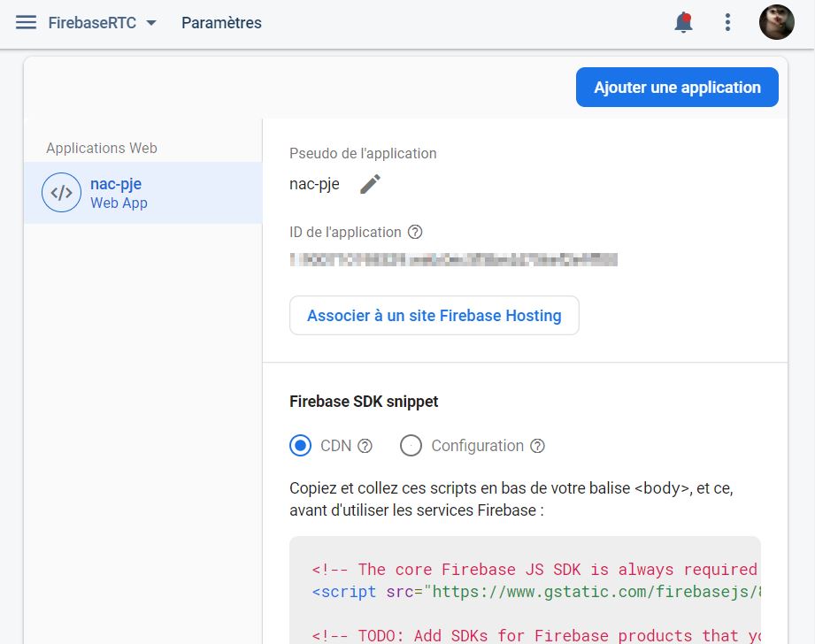Show help for ID de l'application

click(415, 232)
